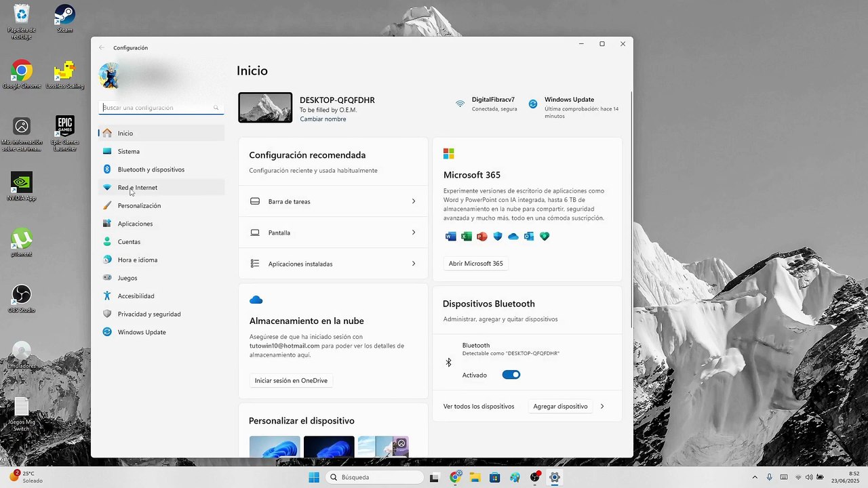
Task: Expand Aplicaciones instaladas chevron
Action: click(x=414, y=264)
